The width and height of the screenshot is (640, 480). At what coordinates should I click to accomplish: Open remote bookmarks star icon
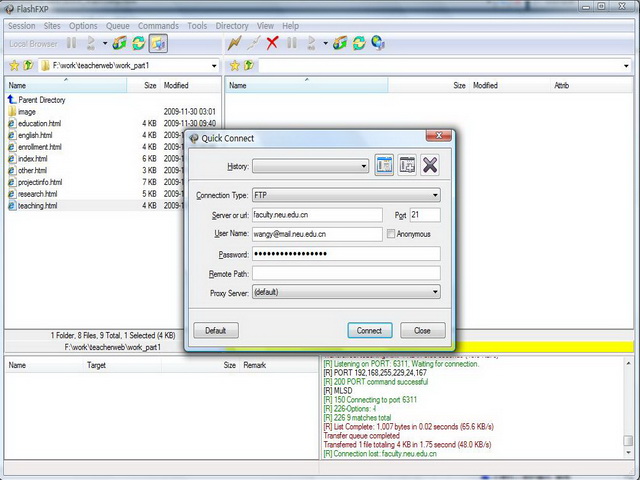point(235,65)
